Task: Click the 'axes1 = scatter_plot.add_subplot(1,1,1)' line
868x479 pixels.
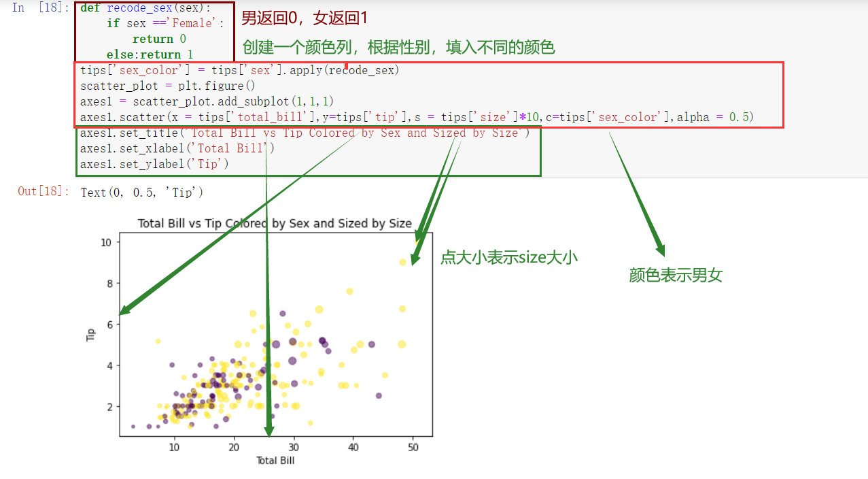Action: point(207,101)
